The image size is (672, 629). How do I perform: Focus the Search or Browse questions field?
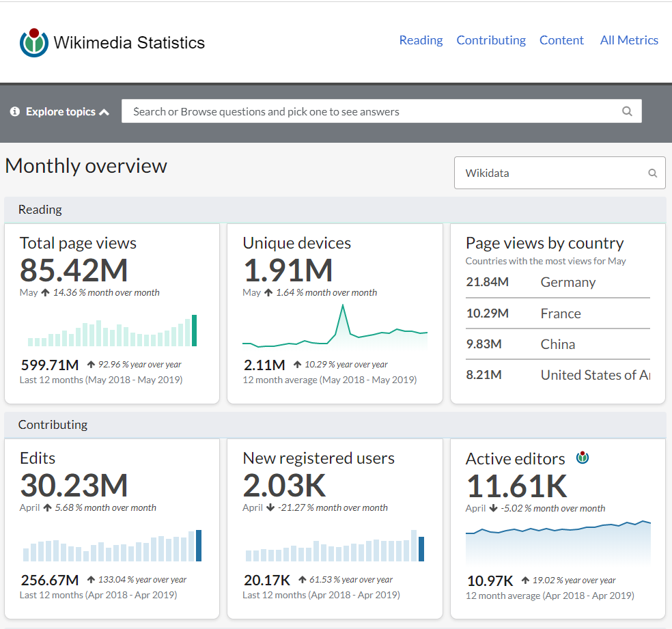click(369, 112)
